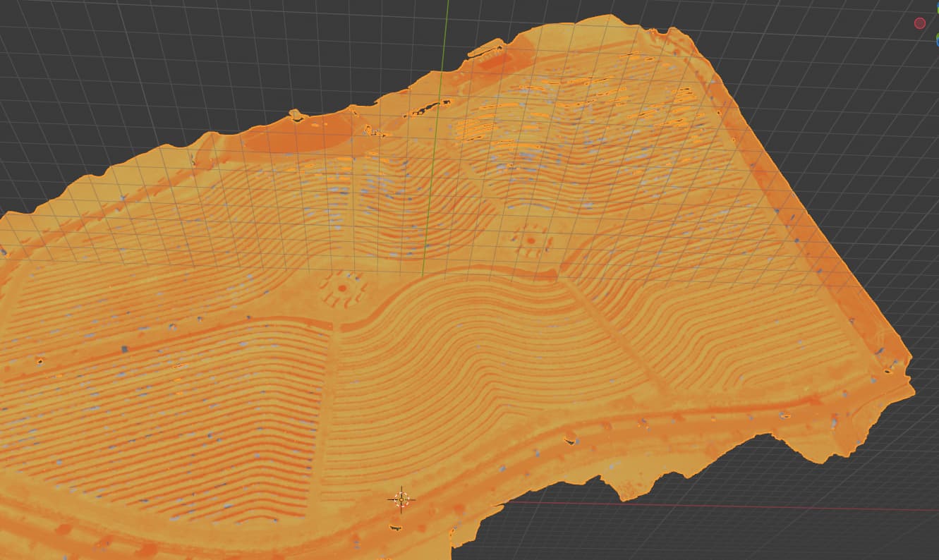
Task: Click the small dark patch below the 3D cursor
Action: pyautogui.click(x=396, y=528)
